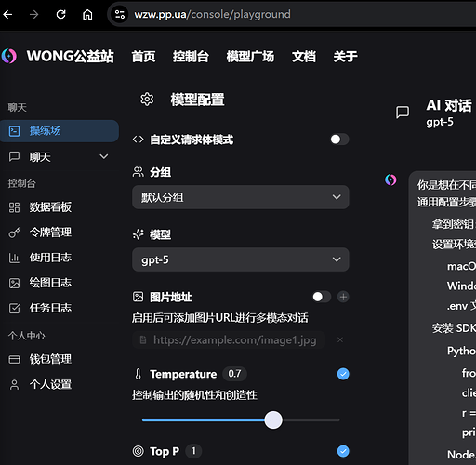Click the site info icon in address bar
This screenshot has width=476, height=465.
click(120, 14)
